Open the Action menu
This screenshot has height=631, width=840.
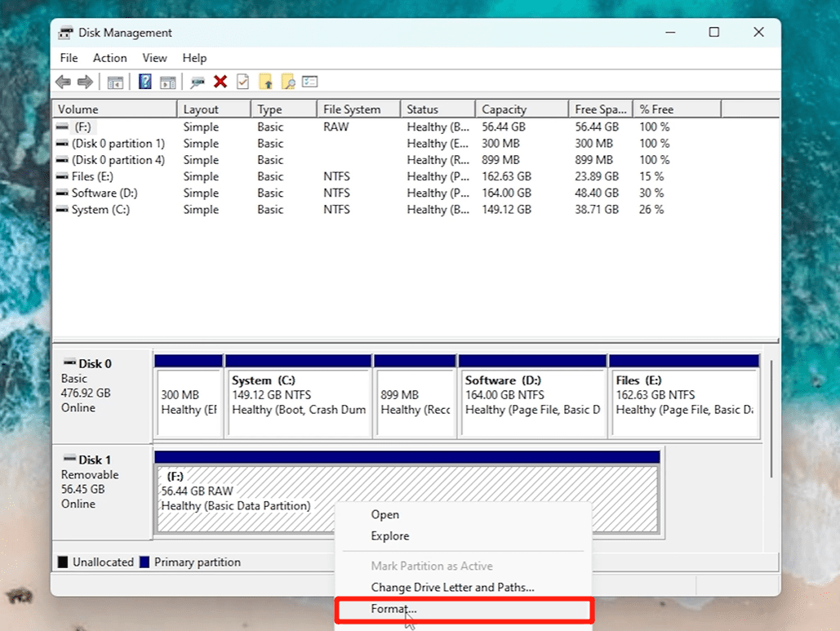(109, 58)
